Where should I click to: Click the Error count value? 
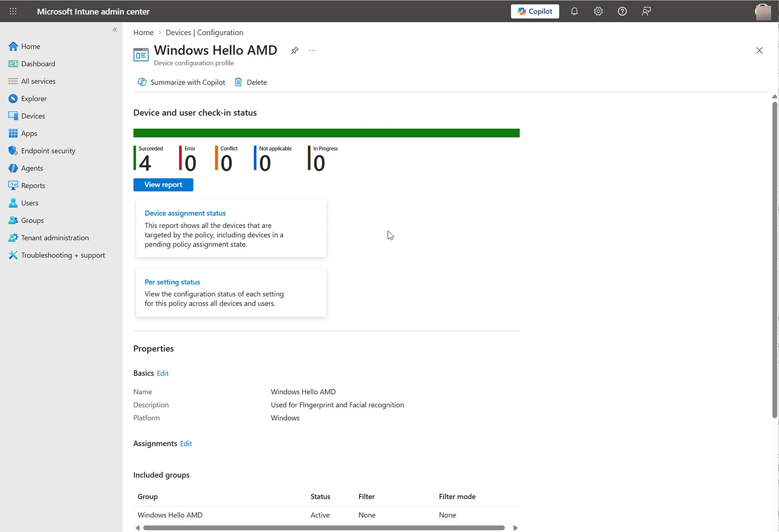(x=191, y=163)
